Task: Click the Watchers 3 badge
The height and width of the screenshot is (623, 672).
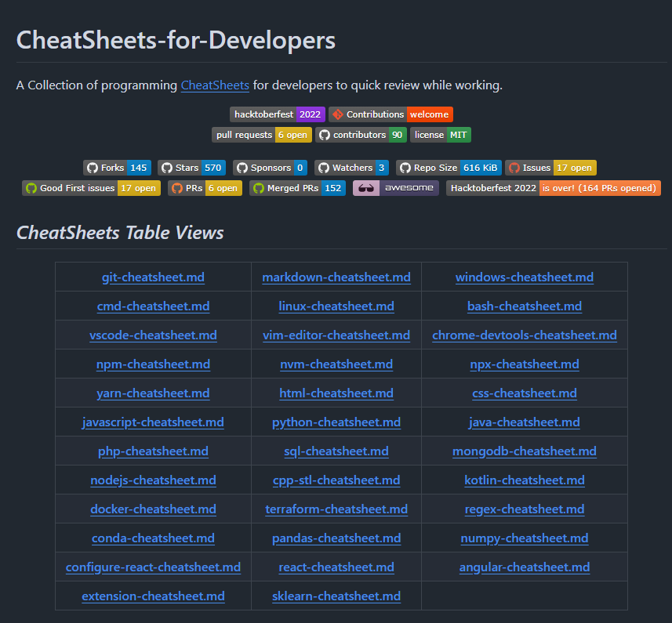Action: (x=351, y=168)
